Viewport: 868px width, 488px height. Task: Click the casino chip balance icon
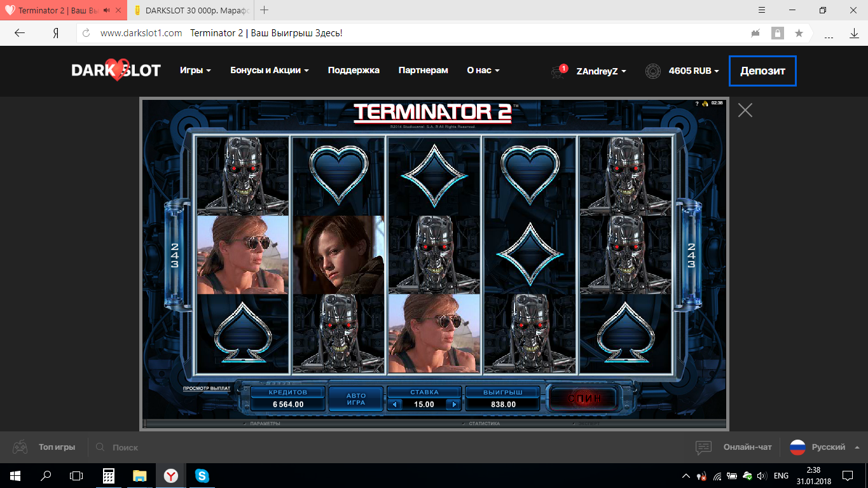652,71
